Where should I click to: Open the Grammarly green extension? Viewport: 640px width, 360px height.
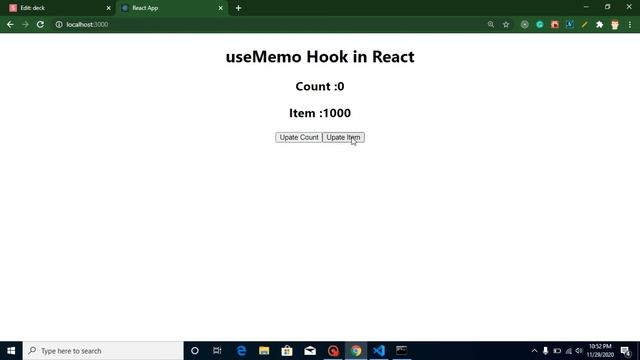(540, 24)
